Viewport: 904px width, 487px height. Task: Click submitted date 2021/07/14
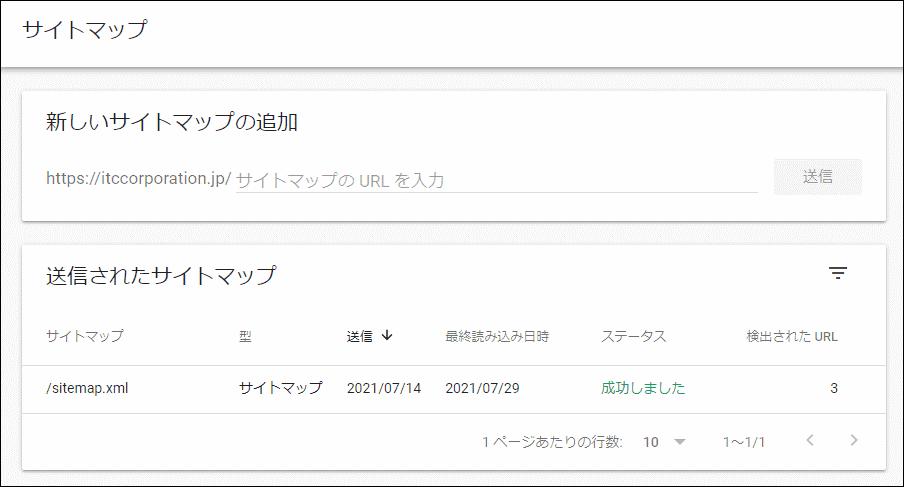tap(384, 388)
